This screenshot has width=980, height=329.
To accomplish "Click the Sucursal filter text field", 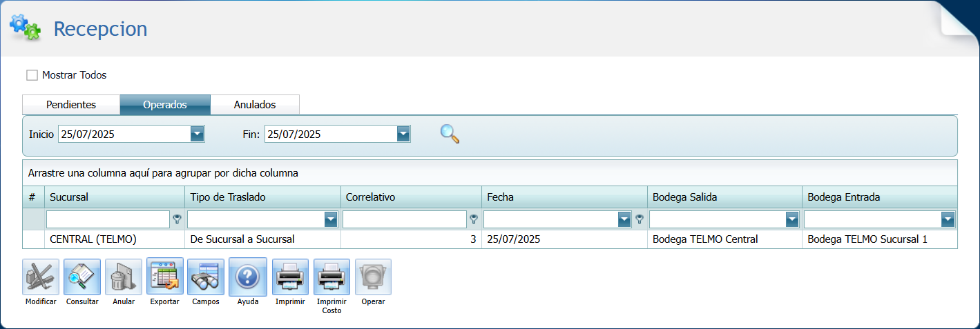I will (108, 220).
